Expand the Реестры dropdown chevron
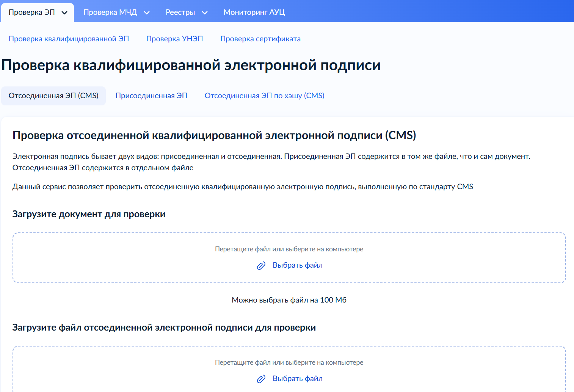The height and width of the screenshot is (392, 574). [x=204, y=13]
